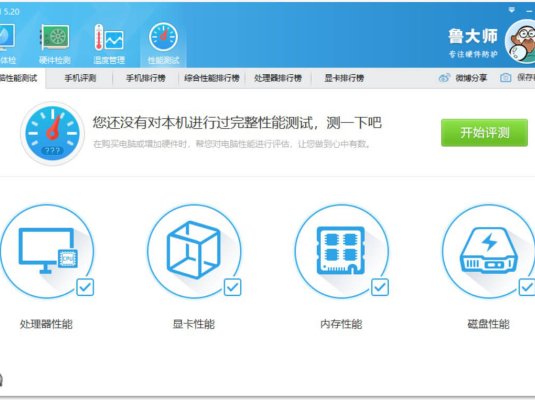
Task: Click the 鲁大师 mascot avatar
Action: point(520,41)
